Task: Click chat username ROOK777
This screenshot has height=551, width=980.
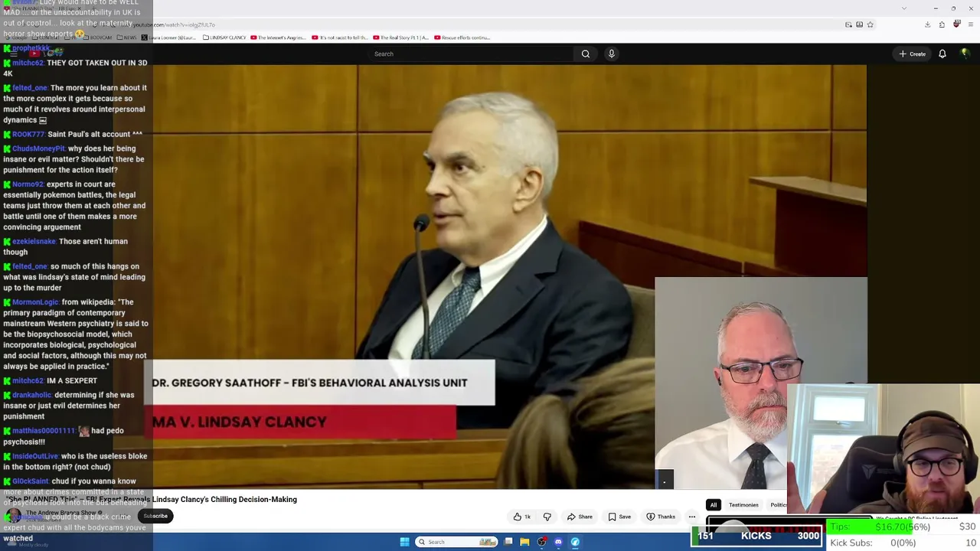Action: [28, 135]
